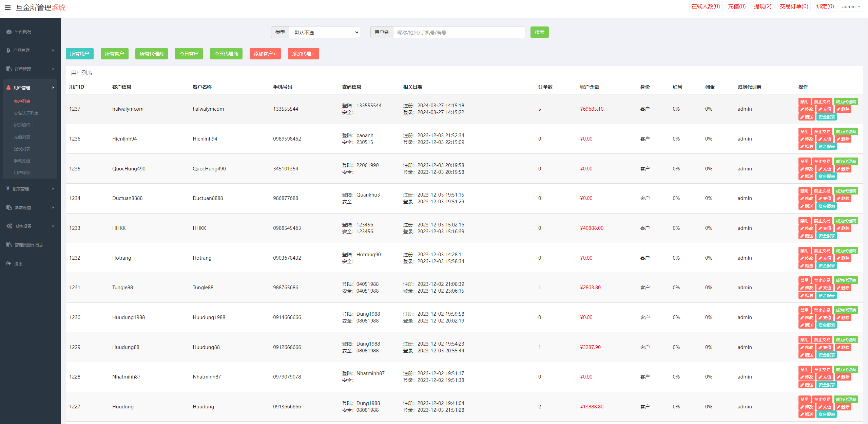Click 修改 edit for user haiwaiymcom

click(807, 109)
